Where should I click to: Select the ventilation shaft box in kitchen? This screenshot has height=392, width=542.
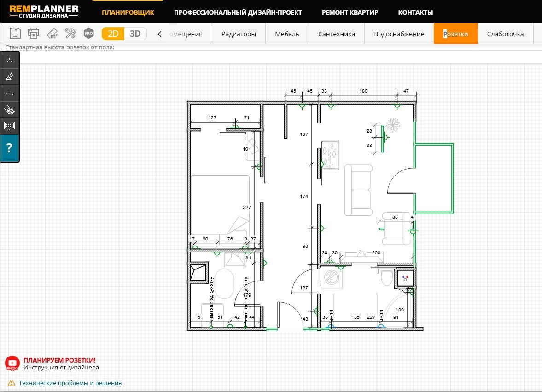pos(199,272)
